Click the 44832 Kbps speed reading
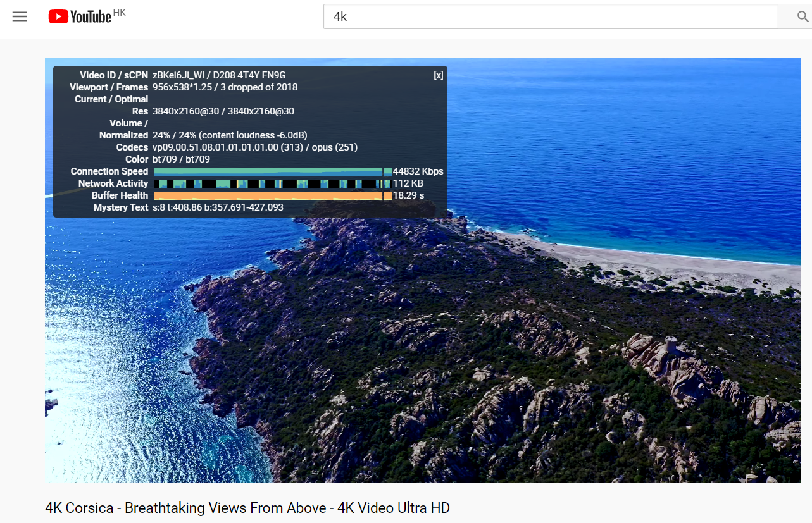This screenshot has width=812, height=523. click(418, 171)
